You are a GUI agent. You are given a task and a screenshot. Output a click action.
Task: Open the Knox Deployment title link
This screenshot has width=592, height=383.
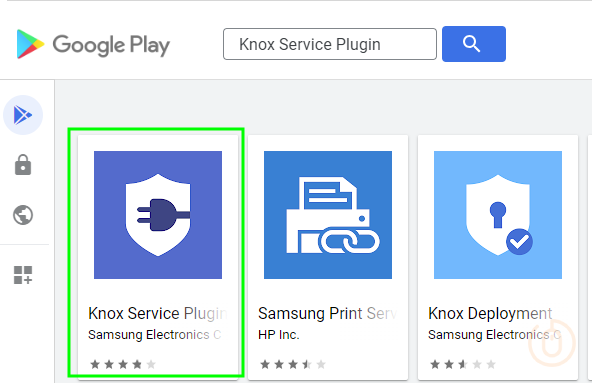490,314
